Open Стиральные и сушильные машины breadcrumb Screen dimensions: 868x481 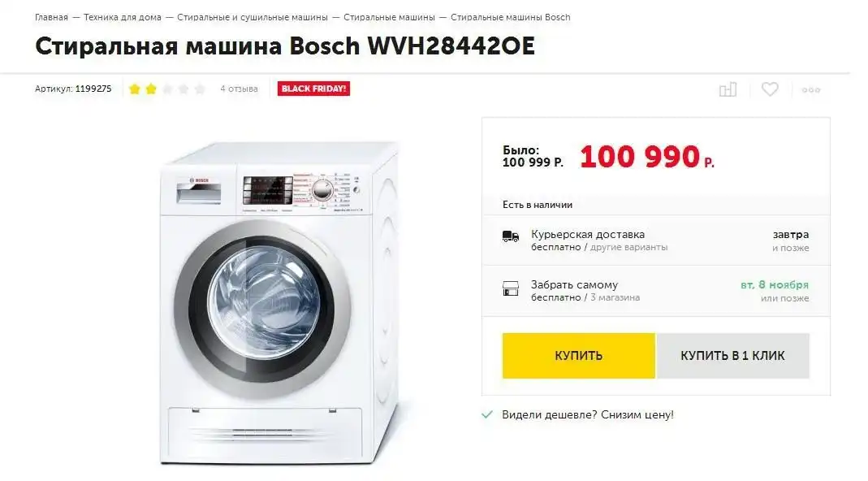point(253,17)
